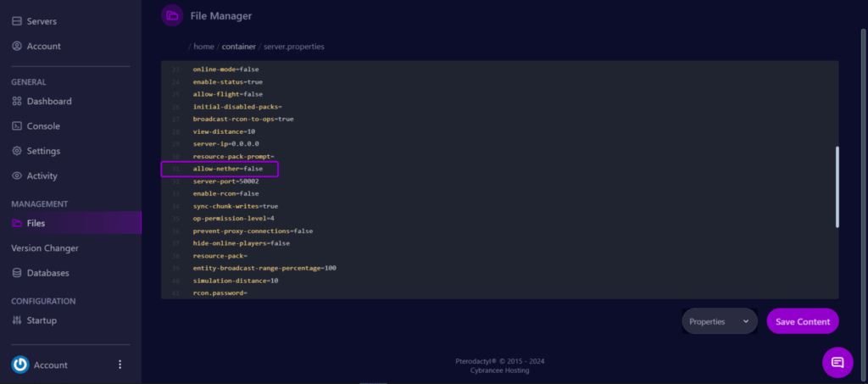Click the power avatar next to Account

[20, 365]
